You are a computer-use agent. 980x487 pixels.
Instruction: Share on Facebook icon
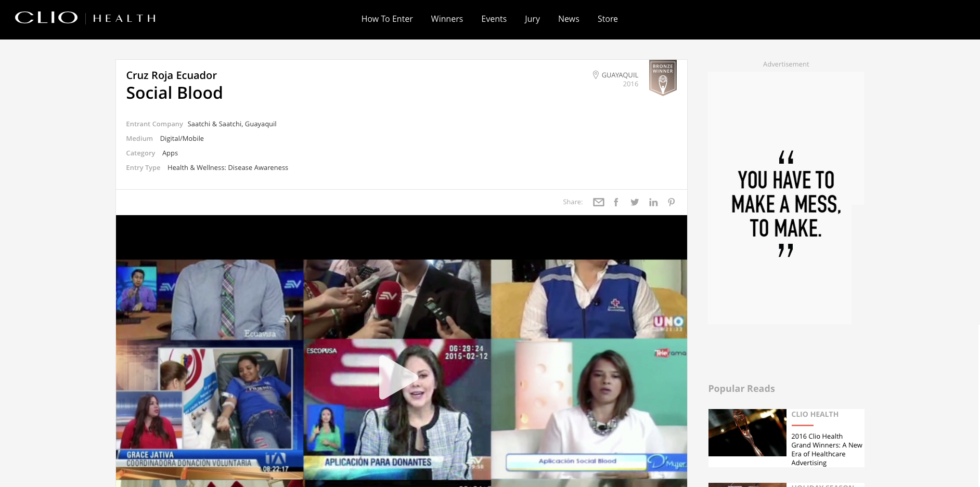616,202
